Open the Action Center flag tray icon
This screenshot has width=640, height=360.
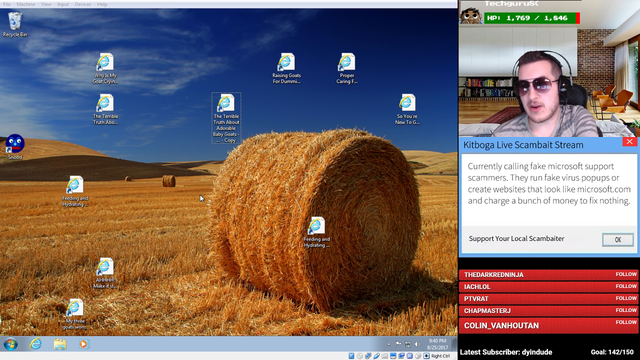tap(398, 344)
